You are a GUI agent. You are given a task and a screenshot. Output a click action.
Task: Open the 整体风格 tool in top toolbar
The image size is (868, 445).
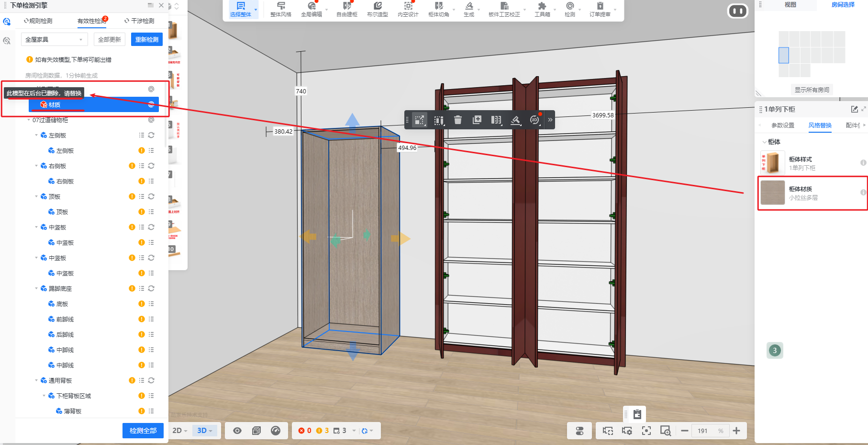click(280, 9)
